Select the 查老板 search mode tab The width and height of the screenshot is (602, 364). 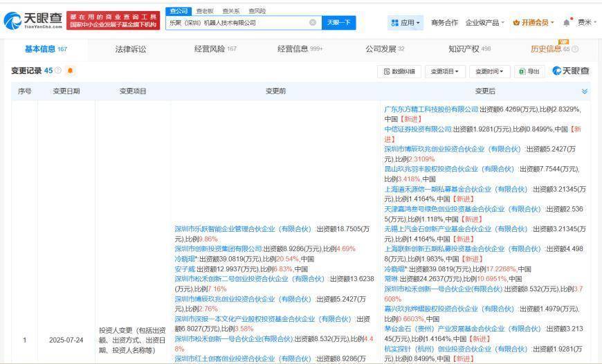pyautogui.click(x=204, y=11)
